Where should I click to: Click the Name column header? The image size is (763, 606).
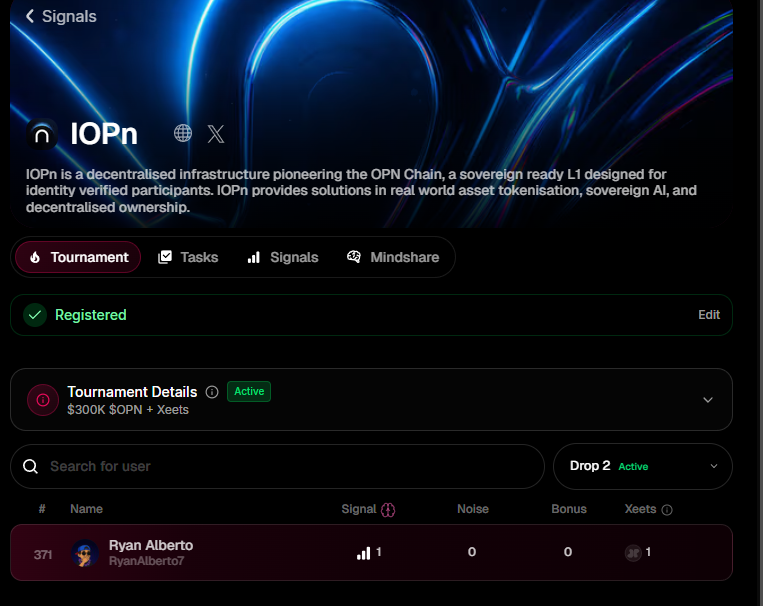(x=86, y=509)
